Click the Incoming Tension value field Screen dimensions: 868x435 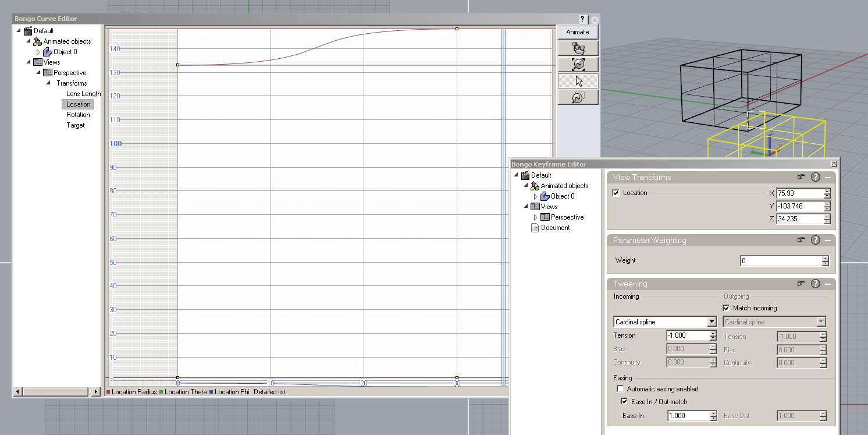pos(688,335)
